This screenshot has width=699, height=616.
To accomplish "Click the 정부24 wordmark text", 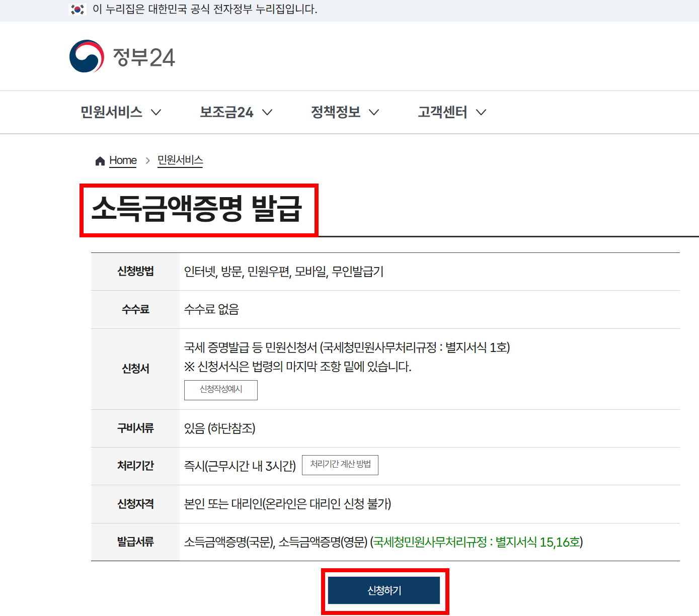I will (144, 57).
